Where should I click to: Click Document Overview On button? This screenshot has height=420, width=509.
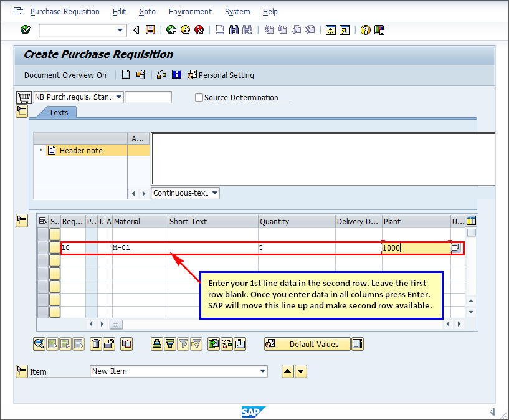coord(65,75)
